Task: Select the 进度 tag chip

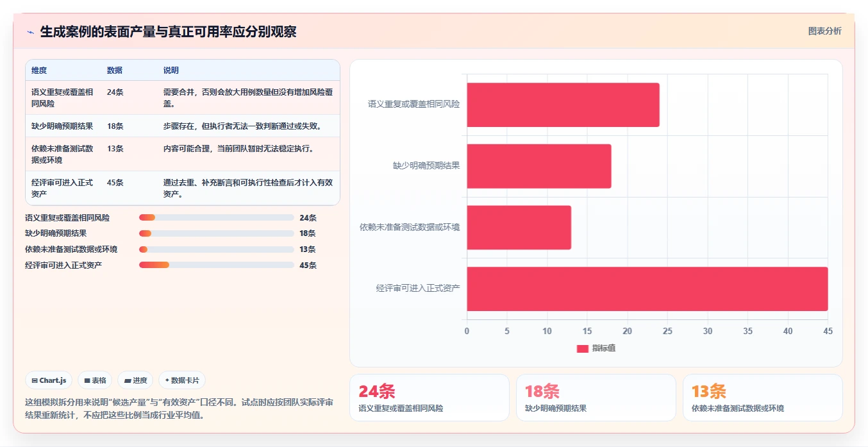Action: point(135,380)
